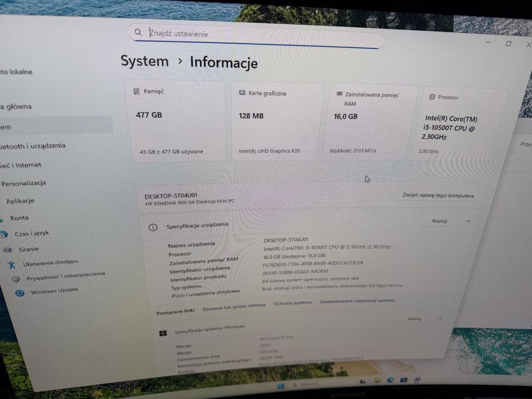
Task: Click the info icon next to Specyfikacja urządzenia
Action: 153,227
